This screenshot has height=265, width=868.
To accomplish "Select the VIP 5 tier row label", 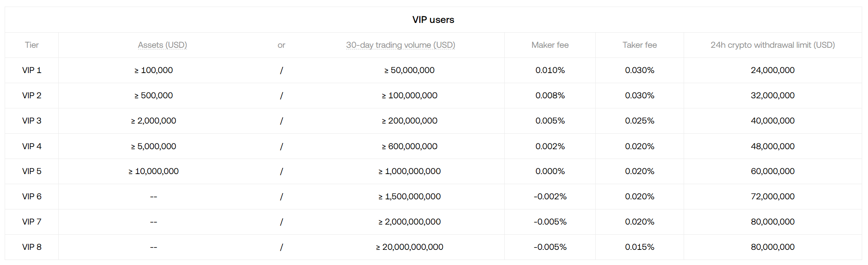I will point(31,171).
